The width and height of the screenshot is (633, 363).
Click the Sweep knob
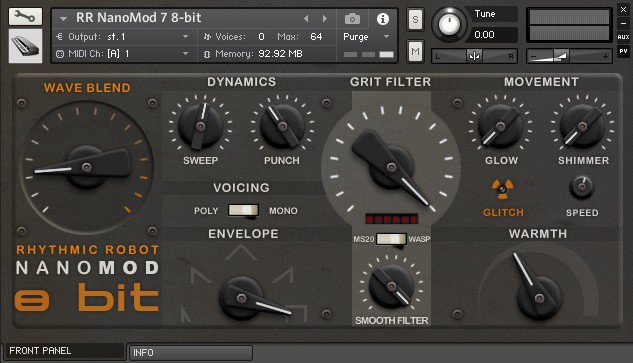(200, 126)
